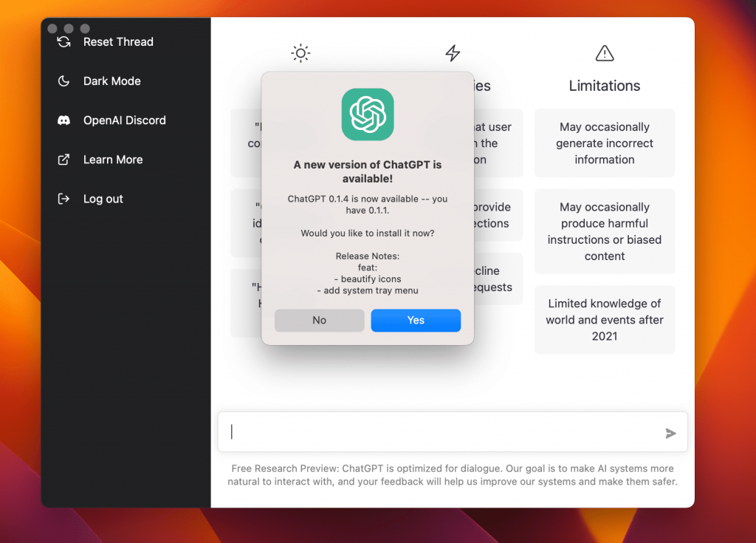
Task: Click the send arrow in message box
Action: coord(670,433)
